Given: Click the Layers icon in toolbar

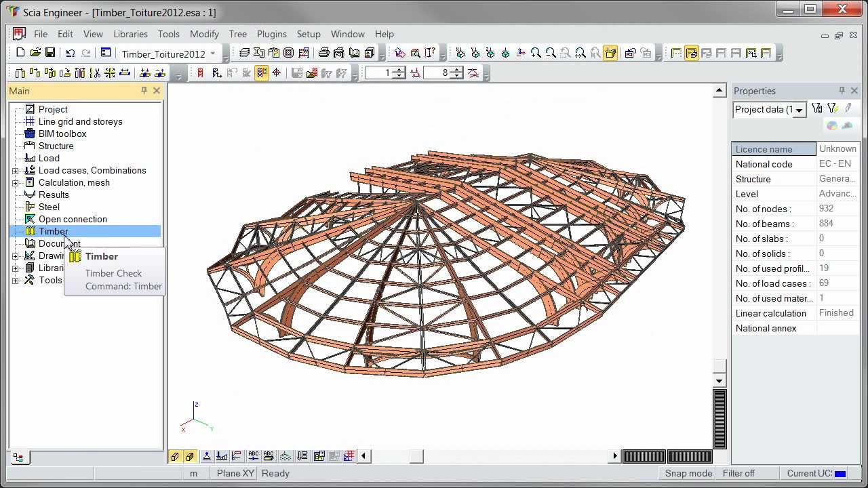Looking at the screenshot, I should [245, 53].
